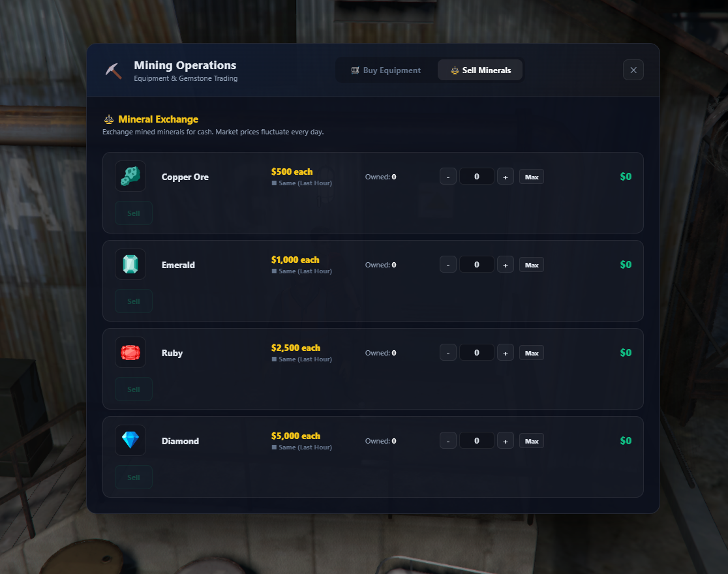Click the Ruby name label
This screenshot has width=728, height=574.
(172, 354)
